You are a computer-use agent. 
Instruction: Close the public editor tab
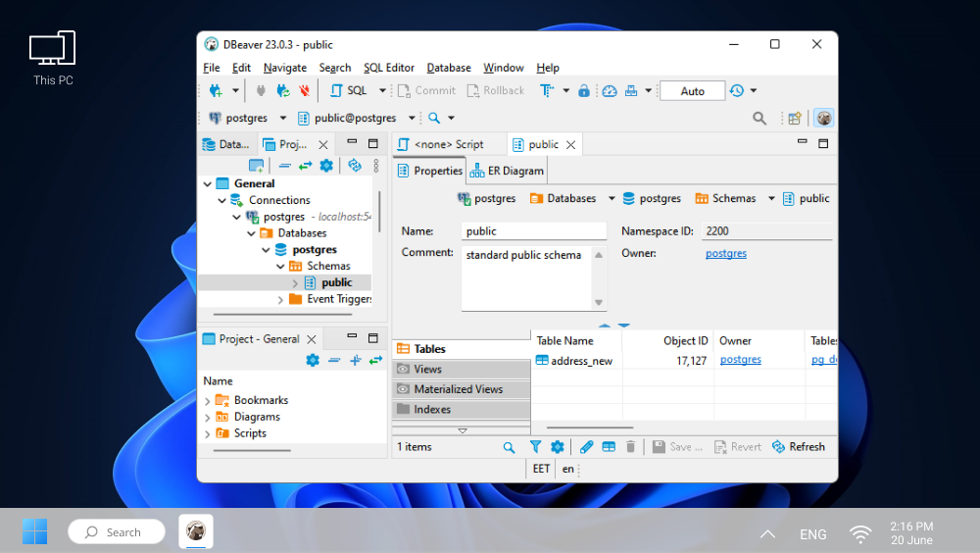570,145
